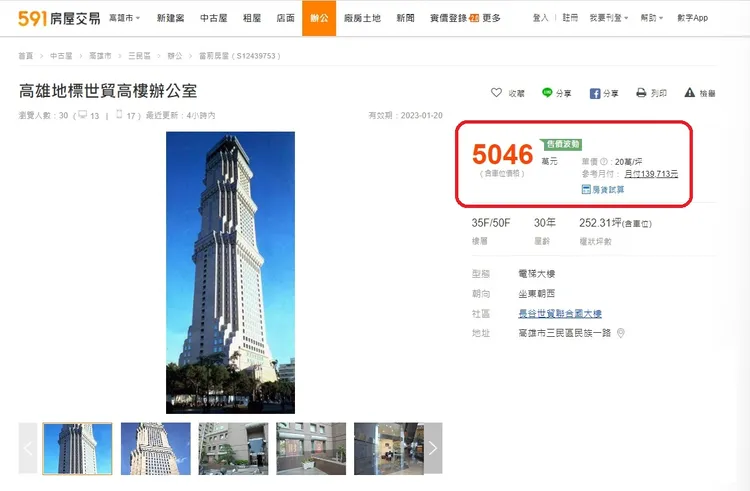Click the printer icon

click(641, 93)
